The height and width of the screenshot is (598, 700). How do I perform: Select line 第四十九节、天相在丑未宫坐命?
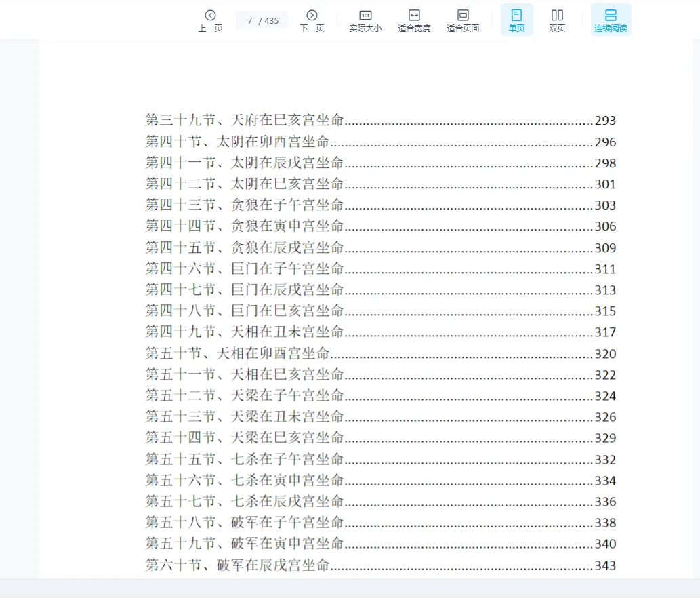(x=381, y=332)
